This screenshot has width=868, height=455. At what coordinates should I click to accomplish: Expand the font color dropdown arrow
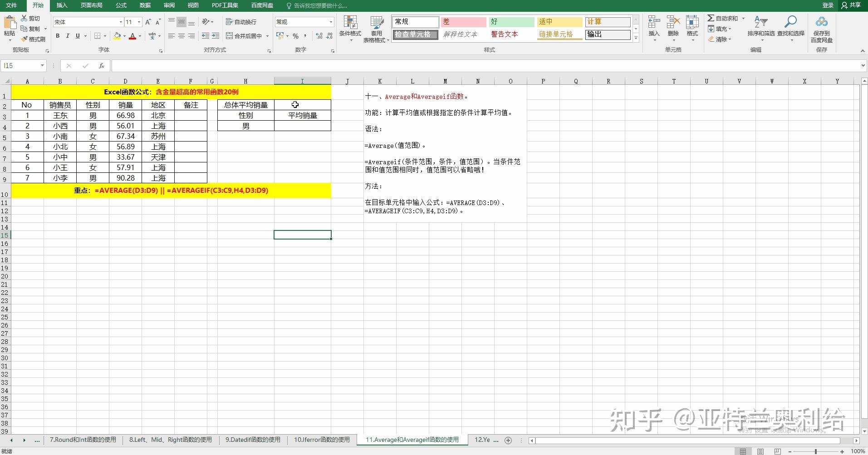140,36
